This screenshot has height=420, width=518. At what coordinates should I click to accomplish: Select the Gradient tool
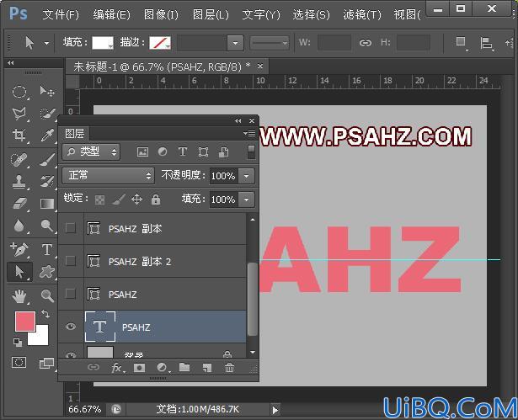tap(47, 204)
